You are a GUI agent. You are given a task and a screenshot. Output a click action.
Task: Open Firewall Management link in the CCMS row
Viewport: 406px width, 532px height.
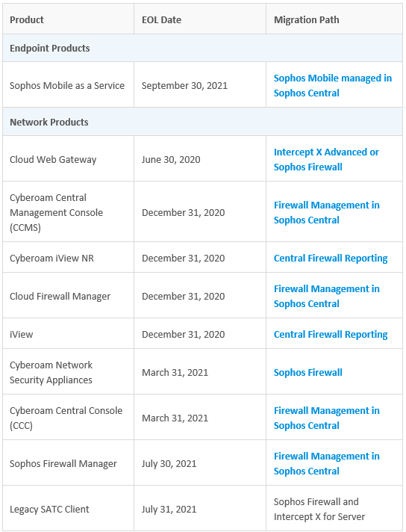pyautogui.click(x=326, y=212)
